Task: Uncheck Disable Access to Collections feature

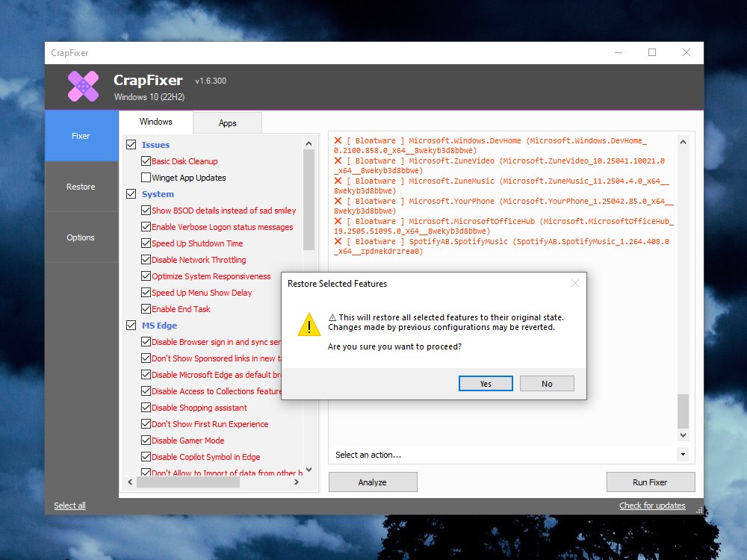Action: pos(146,391)
